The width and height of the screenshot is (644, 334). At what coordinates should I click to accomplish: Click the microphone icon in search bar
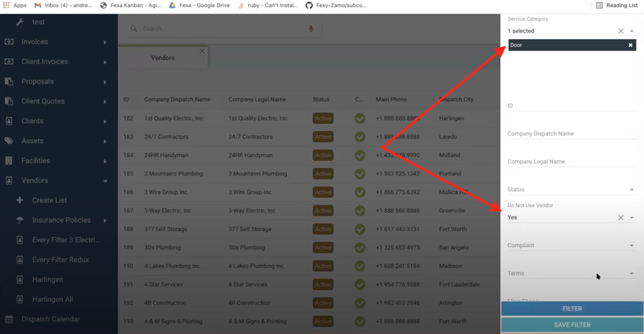pyautogui.click(x=311, y=29)
